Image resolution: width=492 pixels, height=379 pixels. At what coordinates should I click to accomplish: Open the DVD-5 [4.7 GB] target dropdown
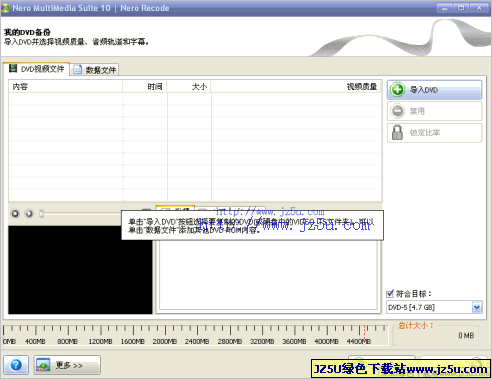coord(477,307)
